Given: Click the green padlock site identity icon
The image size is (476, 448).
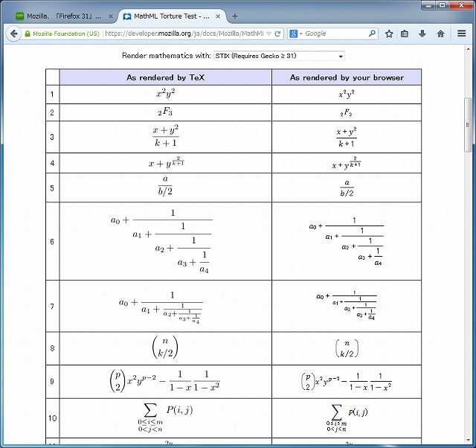Looking at the screenshot, I should [x=28, y=33].
